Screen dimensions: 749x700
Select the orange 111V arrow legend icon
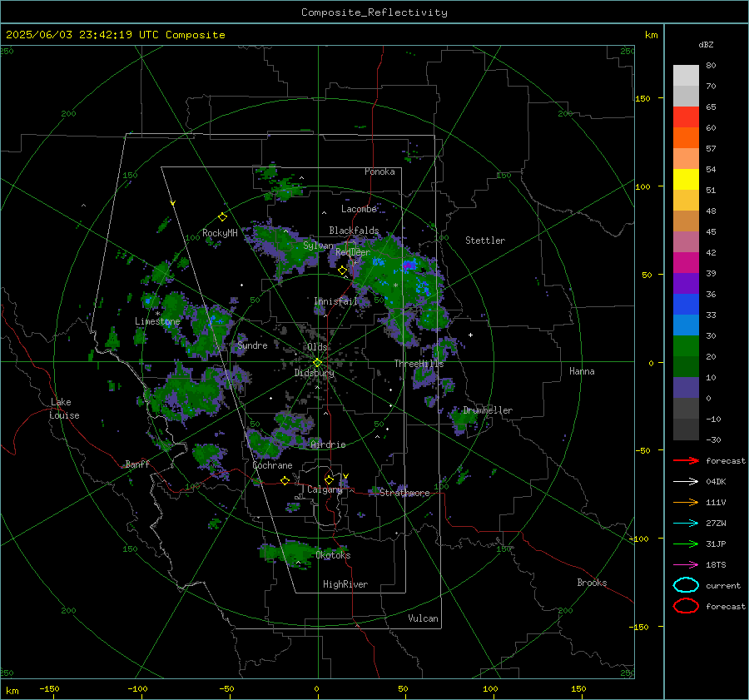(x=686, y=502)
